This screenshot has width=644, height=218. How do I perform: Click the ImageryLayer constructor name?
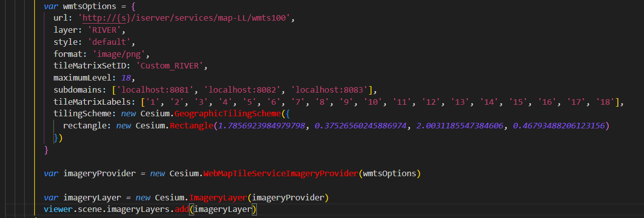218,197
